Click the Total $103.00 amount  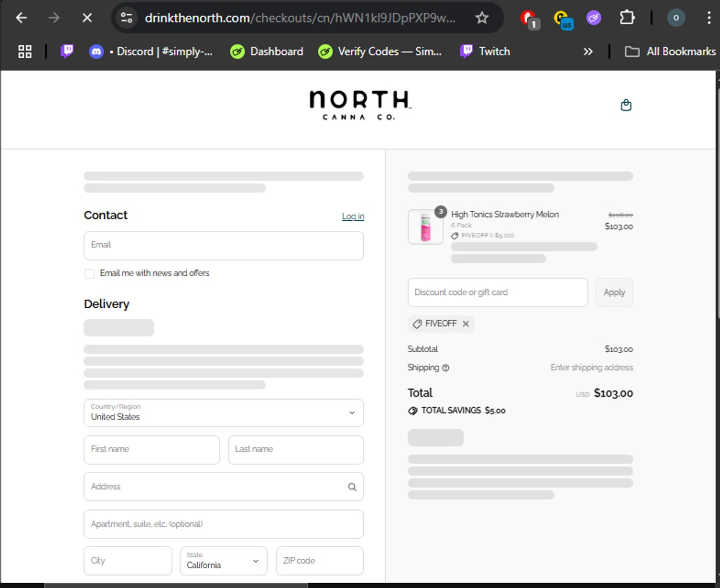[x=613, y=394]
